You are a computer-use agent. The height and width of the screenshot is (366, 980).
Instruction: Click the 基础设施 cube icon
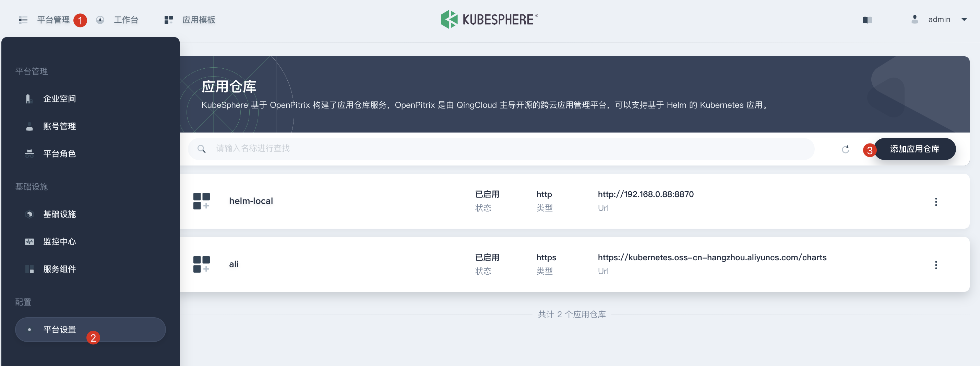pos(29,214)
